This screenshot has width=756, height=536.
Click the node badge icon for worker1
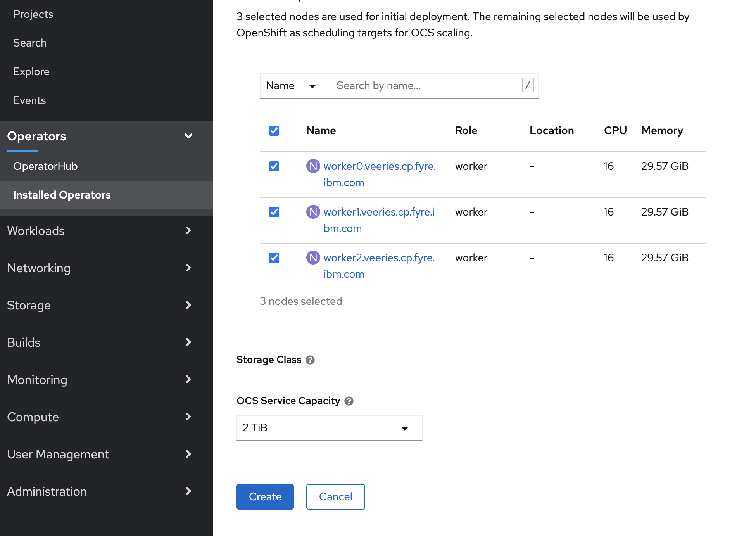pos(313,212)
